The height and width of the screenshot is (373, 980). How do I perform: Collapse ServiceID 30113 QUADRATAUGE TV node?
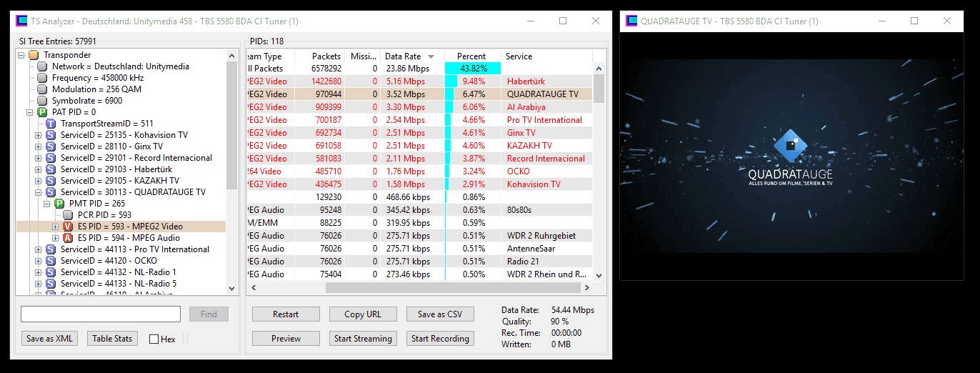(39, 192)
